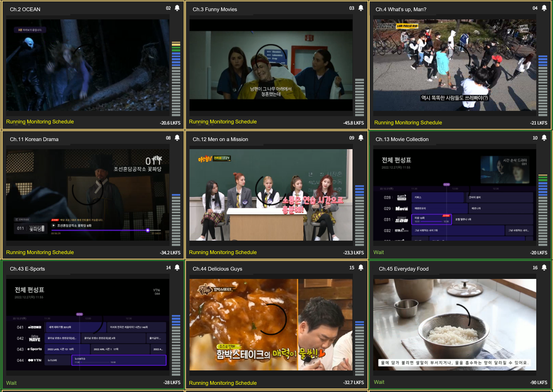Screen dimensions: 553x392
Task: Click the bell icon on Ch.43 E-Sports
Action: coord(177,267)
